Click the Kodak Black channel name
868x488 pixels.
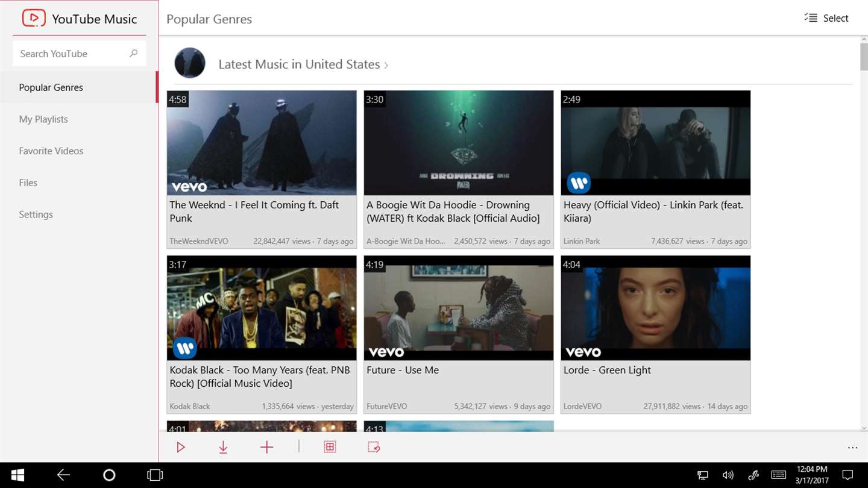(190, 406)
